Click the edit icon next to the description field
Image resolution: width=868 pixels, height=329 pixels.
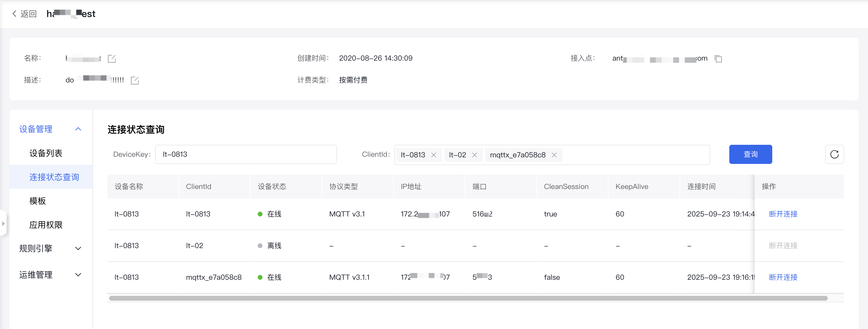135,80
